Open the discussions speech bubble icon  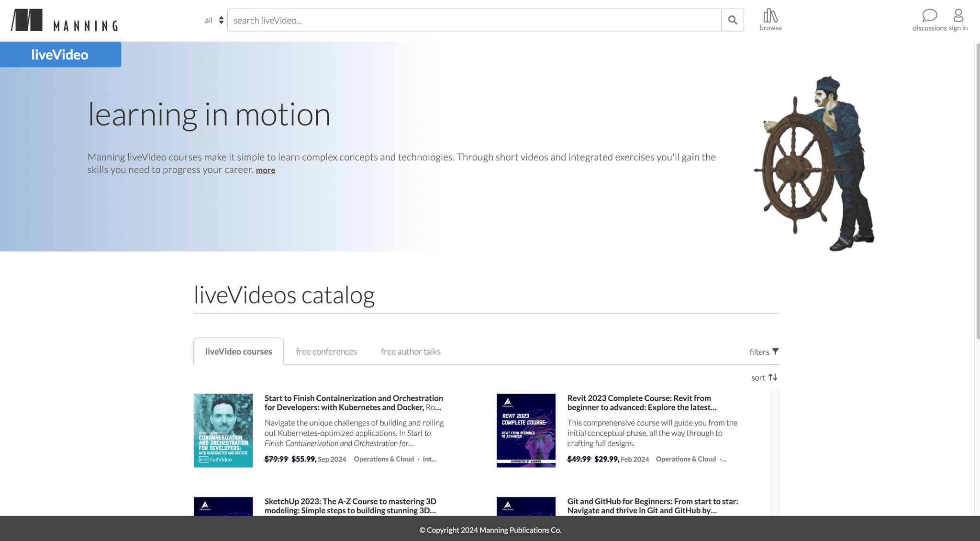pyautogui.click(x=929, y=15)
